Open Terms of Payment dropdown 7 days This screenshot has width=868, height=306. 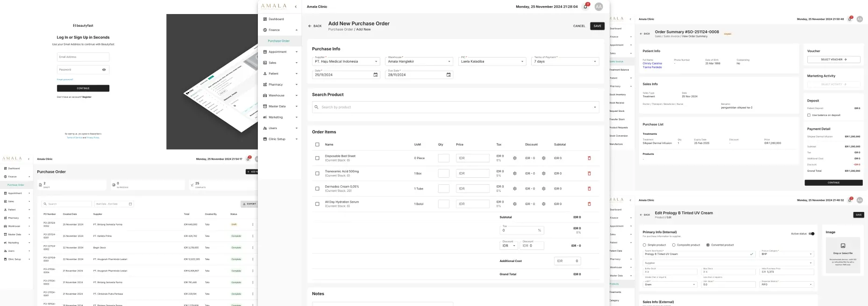[565, 61]
